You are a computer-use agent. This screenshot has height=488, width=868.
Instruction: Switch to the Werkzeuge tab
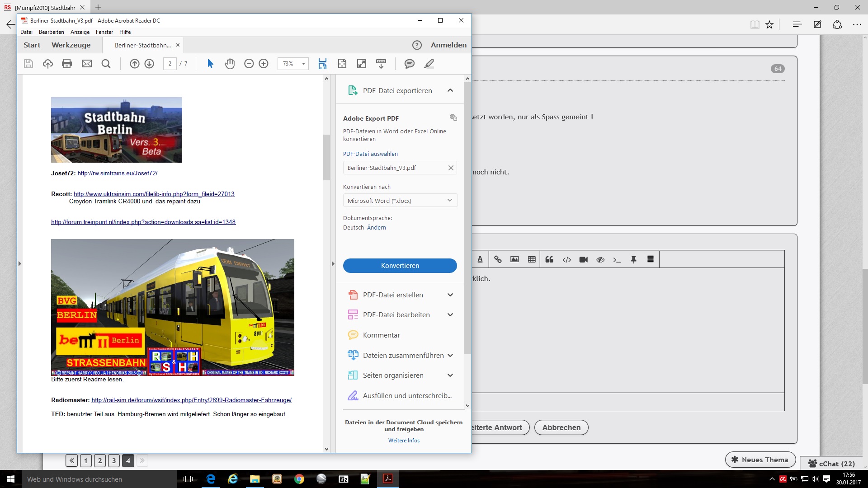click(x=71, y=45)
